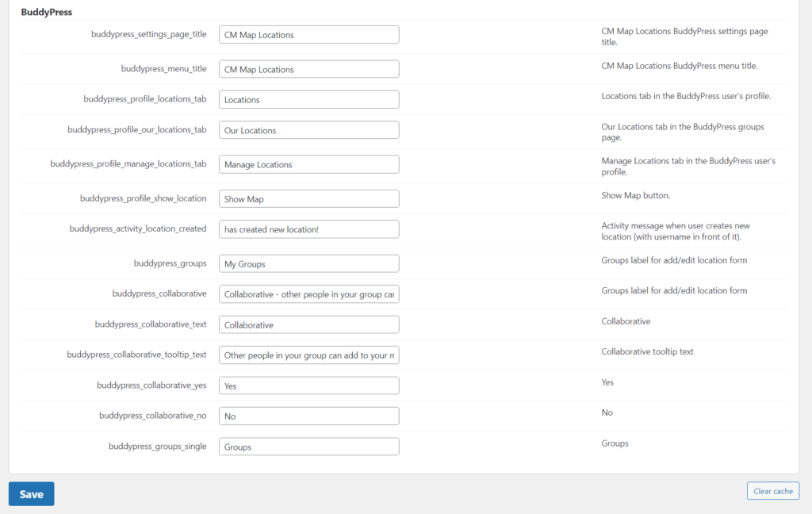Click the Save button
The image size is (812, 514).
tap(32, 493)
